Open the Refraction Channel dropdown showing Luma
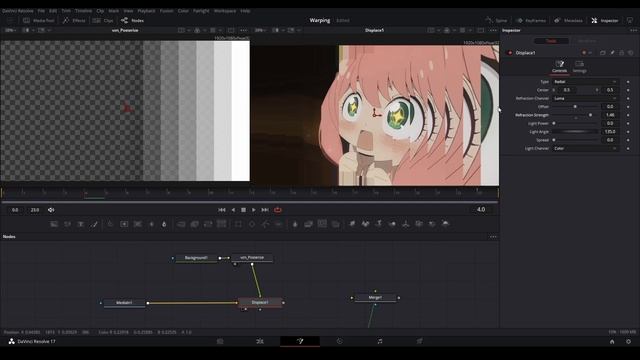The width and height of the screenshot is (640, 360). click(585, 98)
